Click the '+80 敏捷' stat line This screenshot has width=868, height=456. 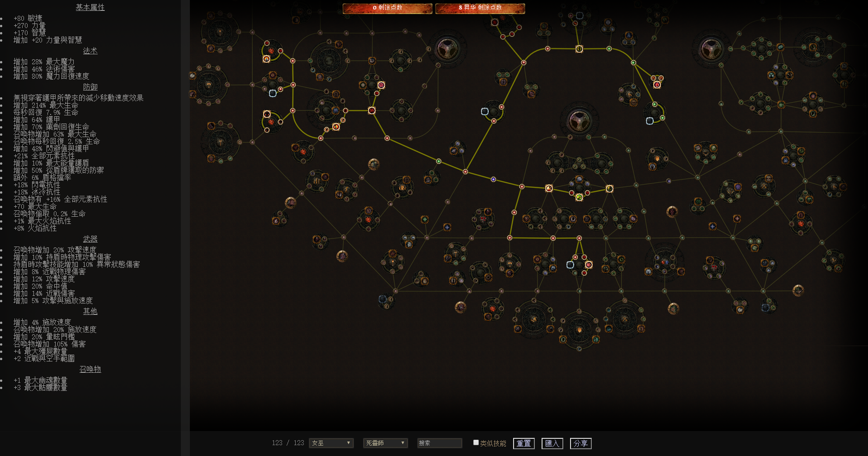pyautogui.click(x=28, y=18)
